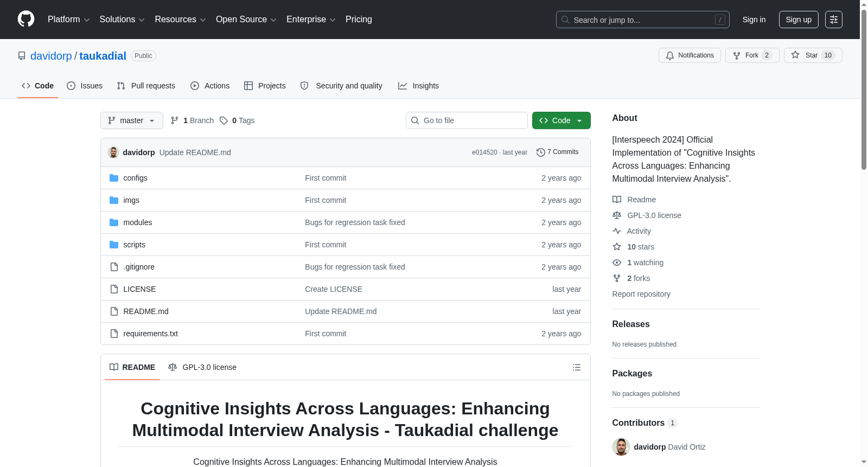
Task: Click davidorp's avatar in the Contributors section
Action: click(621, 447)
